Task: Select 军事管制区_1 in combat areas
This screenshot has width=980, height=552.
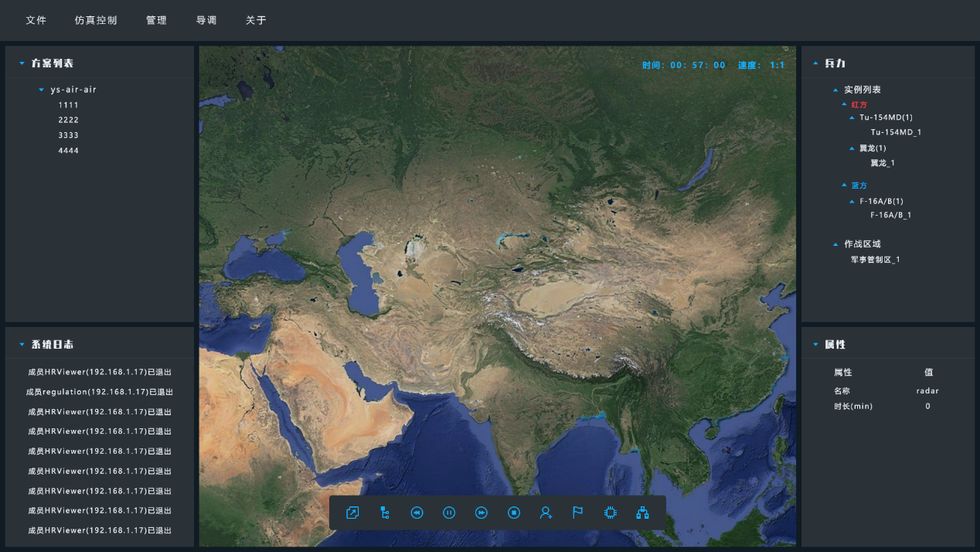Action: [875, 260]
